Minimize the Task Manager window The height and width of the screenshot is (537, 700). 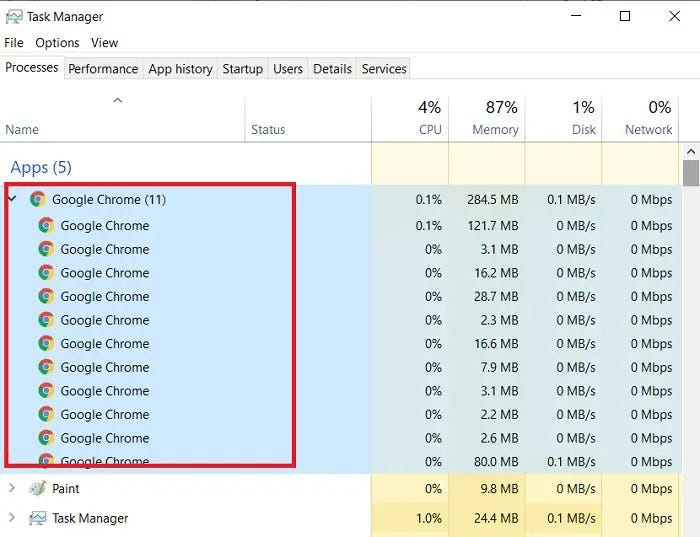click(576, 17)
